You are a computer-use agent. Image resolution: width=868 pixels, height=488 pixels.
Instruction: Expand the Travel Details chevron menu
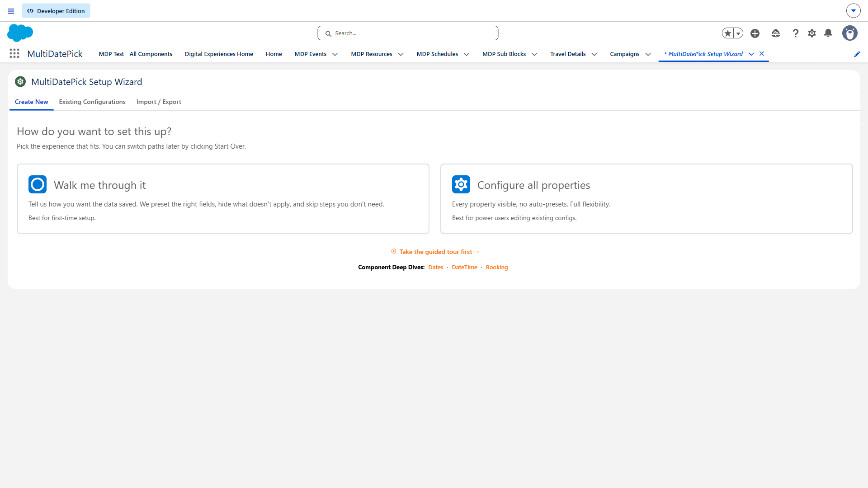(594, 54)
